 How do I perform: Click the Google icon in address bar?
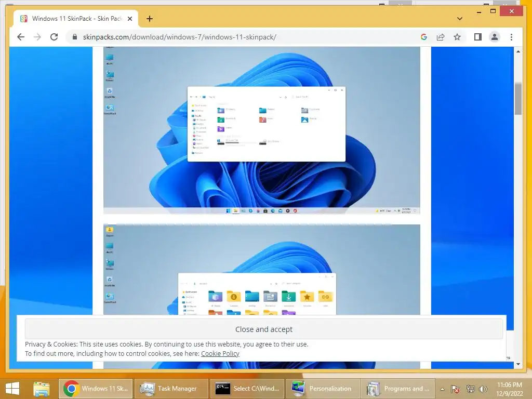424,37
